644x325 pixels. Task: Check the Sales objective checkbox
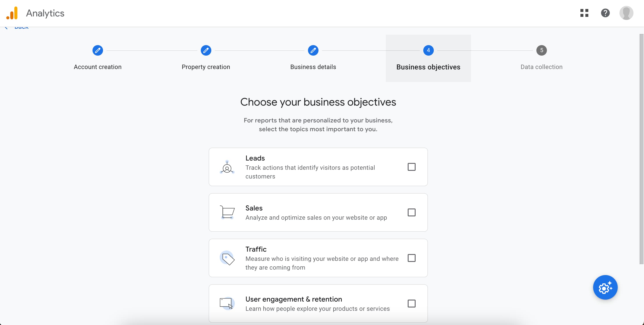(411, 212)
